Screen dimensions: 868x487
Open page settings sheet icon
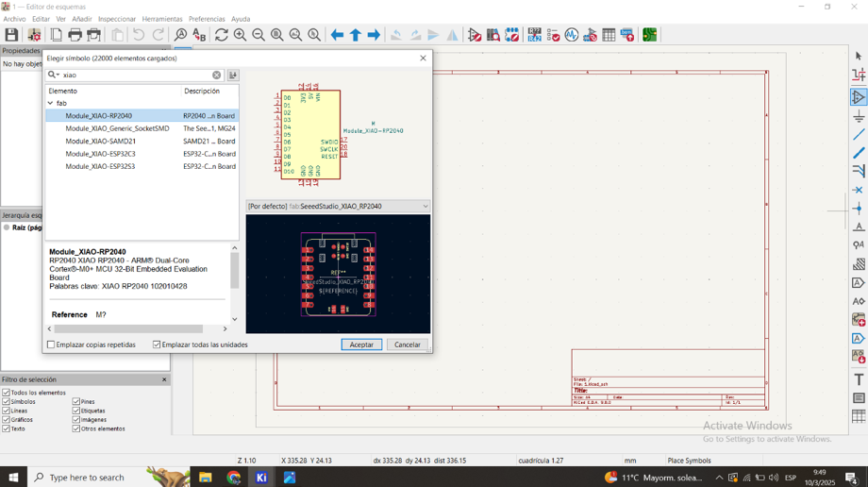[x=56, y=35]
